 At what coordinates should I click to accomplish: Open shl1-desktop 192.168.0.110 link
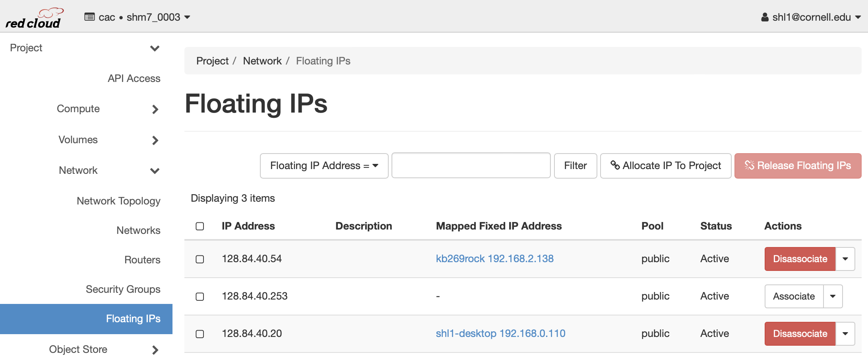pos(500,333)
